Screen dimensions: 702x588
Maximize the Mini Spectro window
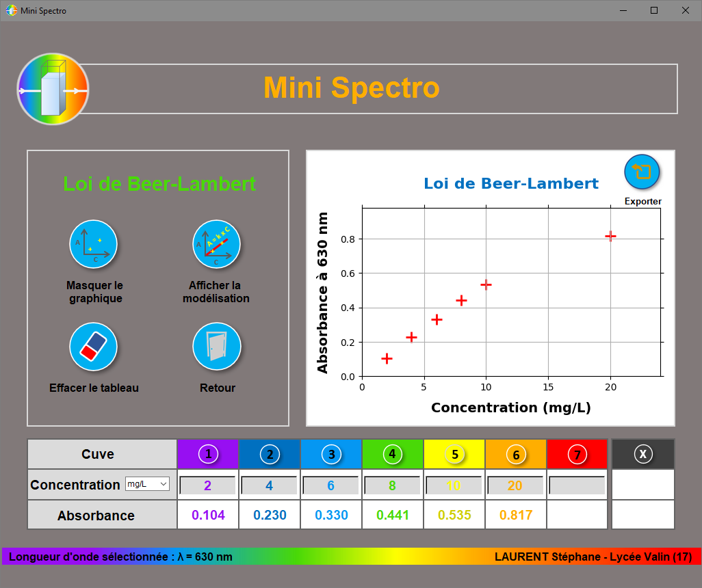click(654, 10)
